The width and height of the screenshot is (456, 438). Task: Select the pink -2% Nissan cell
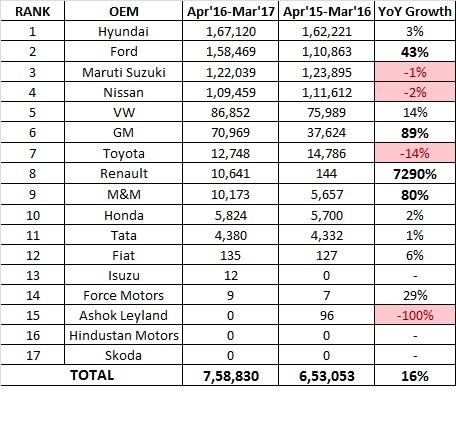click(x=415, y=92)
